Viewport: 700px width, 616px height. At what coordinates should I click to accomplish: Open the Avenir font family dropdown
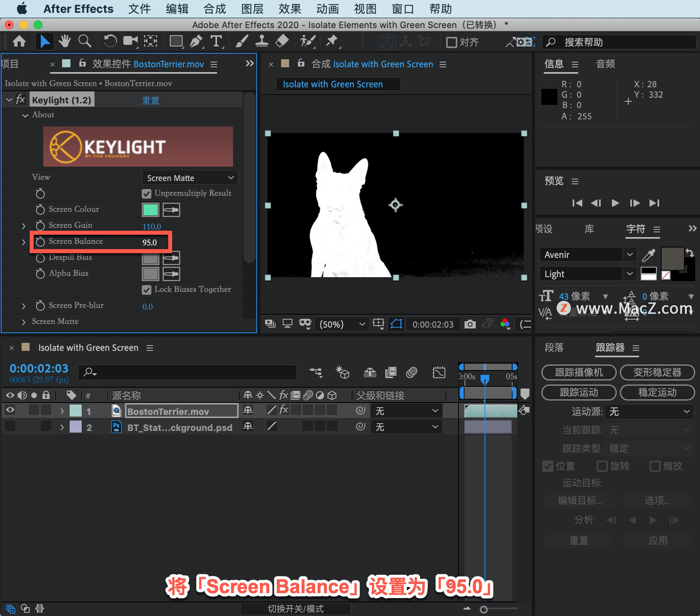click(x=588, y=255)
